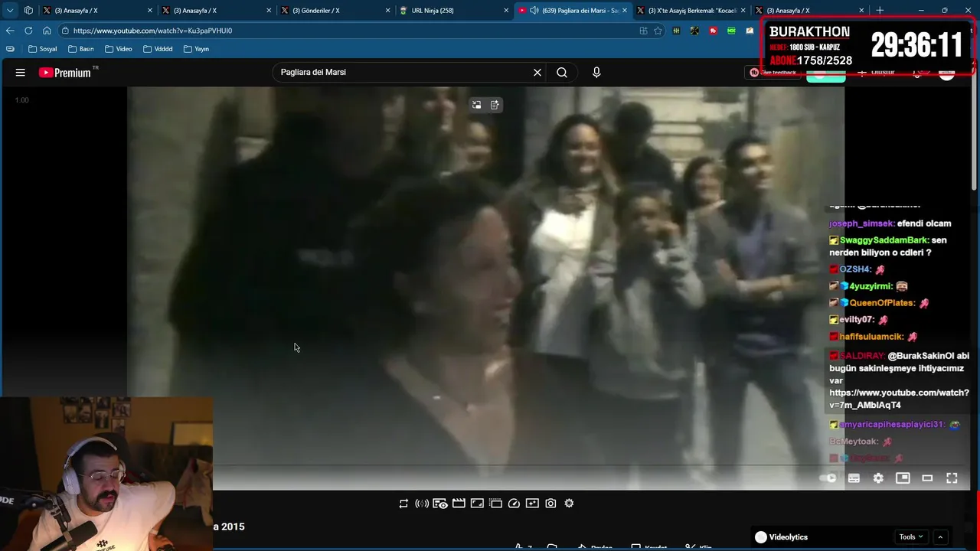980x551 pixels.
Task: Click the Videolytics logo label
Action: point(781,537)
